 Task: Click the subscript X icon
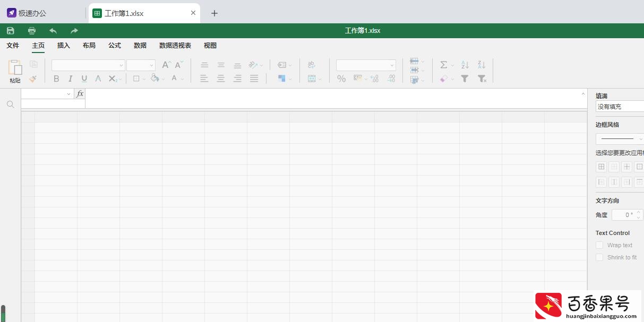pos(113,79)
